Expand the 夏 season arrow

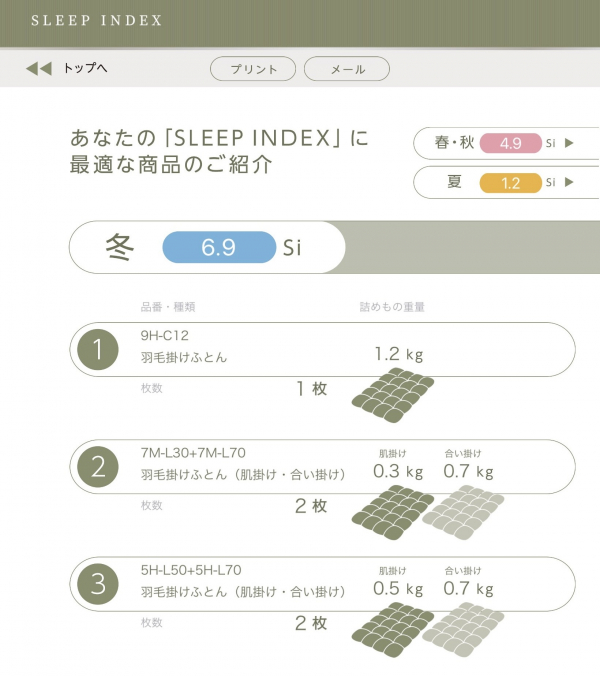(x=569, y=183)
